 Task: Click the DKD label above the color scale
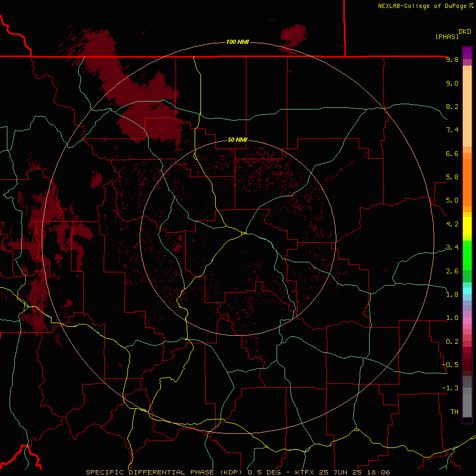click(x=465, y=32)
